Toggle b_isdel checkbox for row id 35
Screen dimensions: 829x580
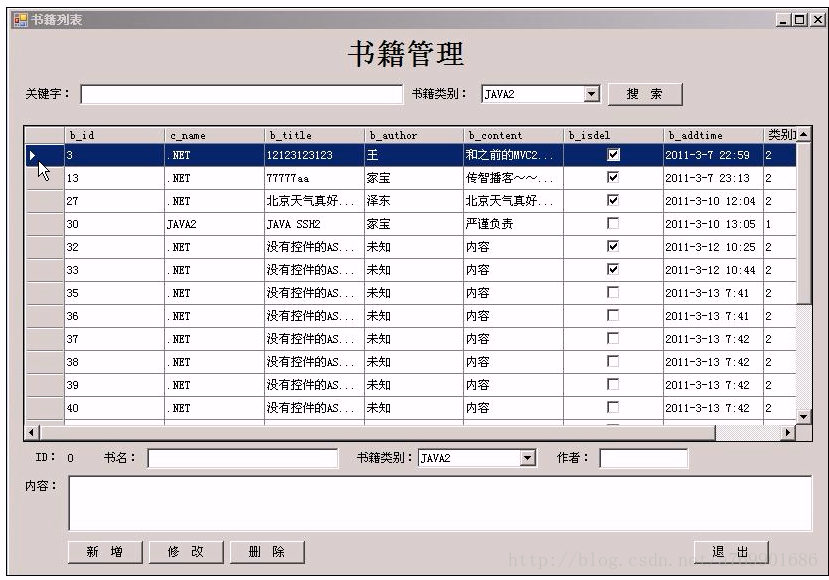pos(613,293)
